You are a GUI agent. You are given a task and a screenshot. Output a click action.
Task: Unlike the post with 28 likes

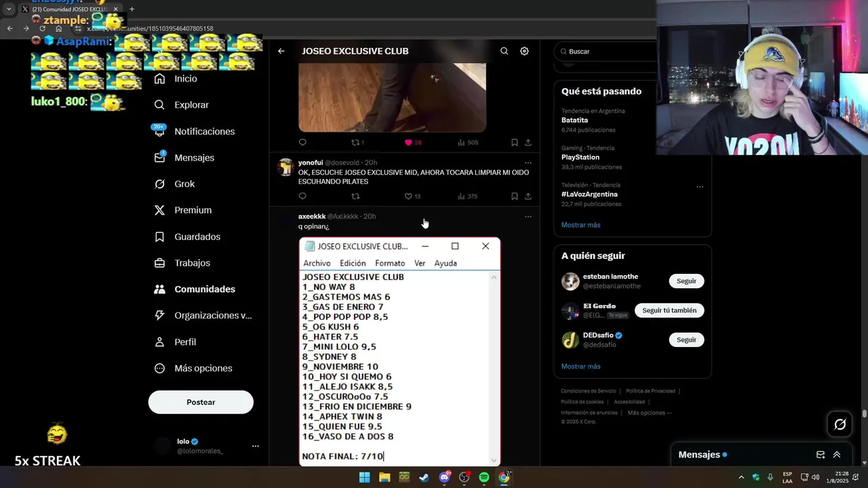point(413,142)
